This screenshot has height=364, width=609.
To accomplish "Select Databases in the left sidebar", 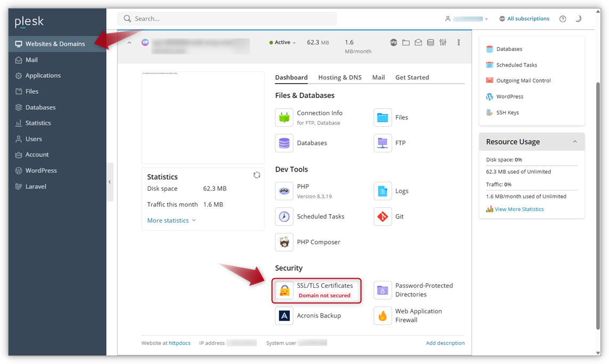I will [x=40, y=108].
